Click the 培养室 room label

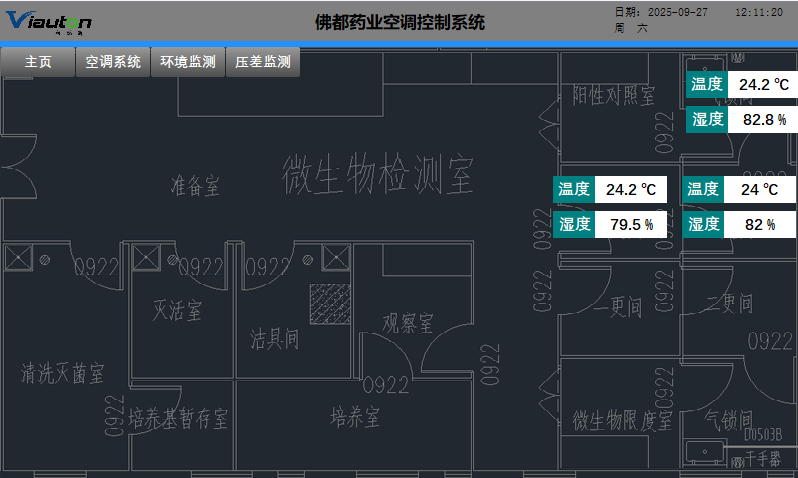355,416
